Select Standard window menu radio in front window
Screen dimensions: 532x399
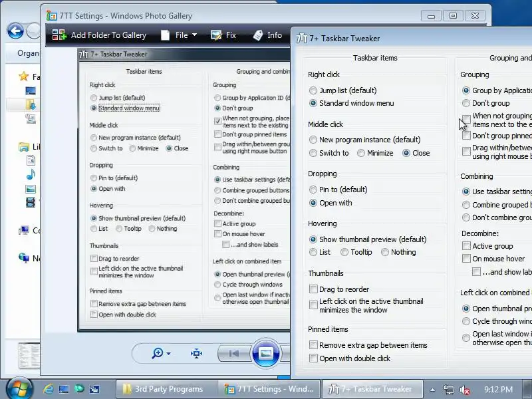click(313, 103)
